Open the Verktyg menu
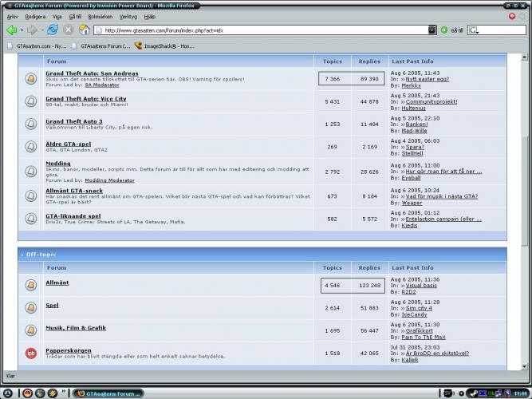Screen dimensions: 532x399 128,16
